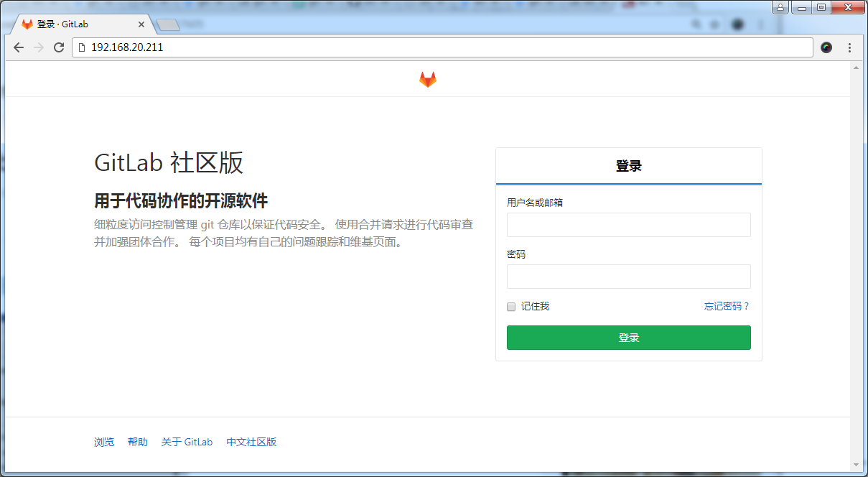
Task: Open the 中文社区版 footer link
Action: pos(251,442)
